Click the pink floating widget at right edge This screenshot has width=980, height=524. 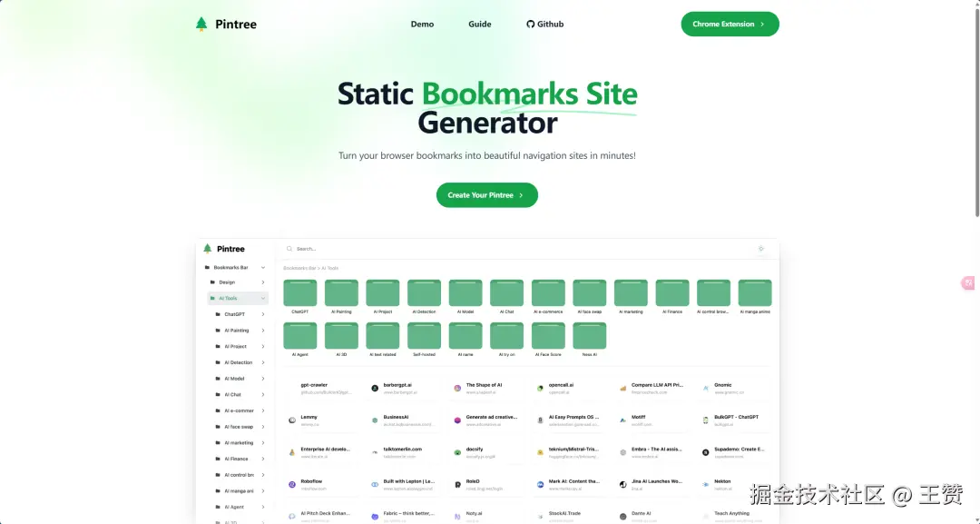[968, 283]
